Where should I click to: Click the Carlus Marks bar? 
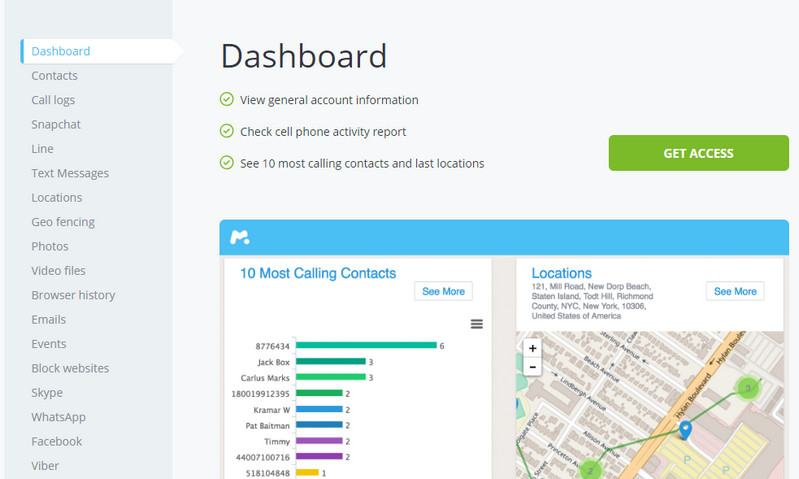pyautogui.click(x=331, y=377)
